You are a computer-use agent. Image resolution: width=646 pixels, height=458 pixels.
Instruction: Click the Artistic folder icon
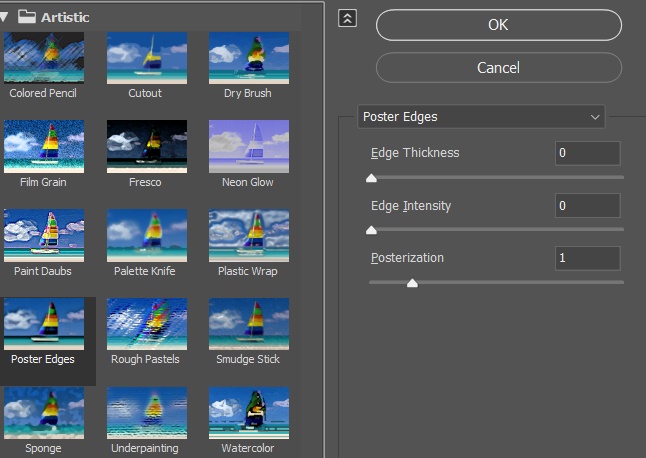coord(27,16)
